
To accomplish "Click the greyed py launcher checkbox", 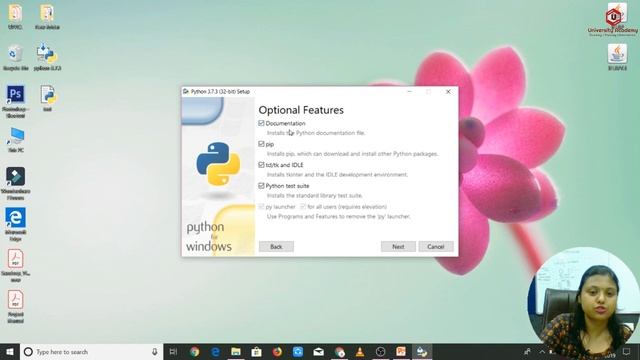I will pos(261,207).
